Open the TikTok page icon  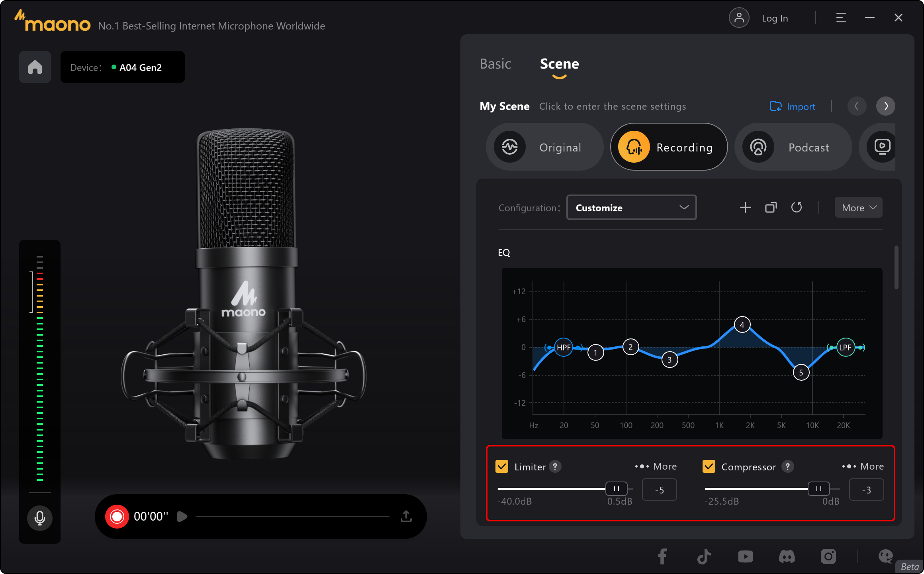(x=704, y=556)
